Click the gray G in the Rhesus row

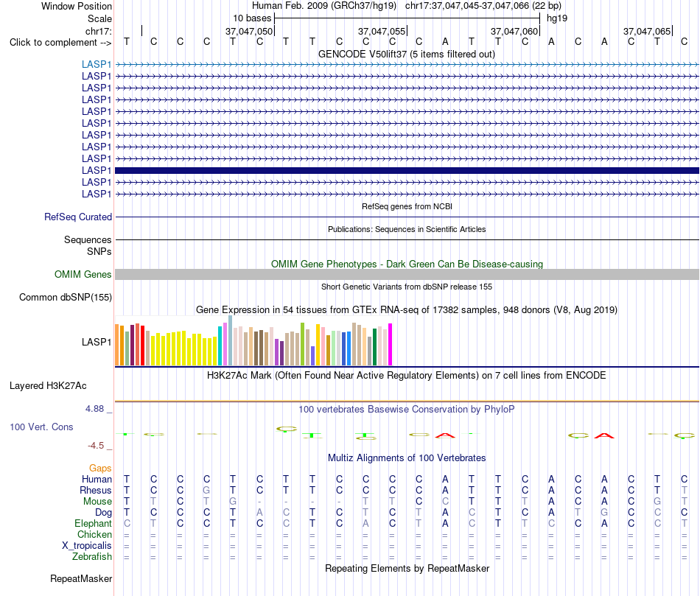click(x=206, y=491)
